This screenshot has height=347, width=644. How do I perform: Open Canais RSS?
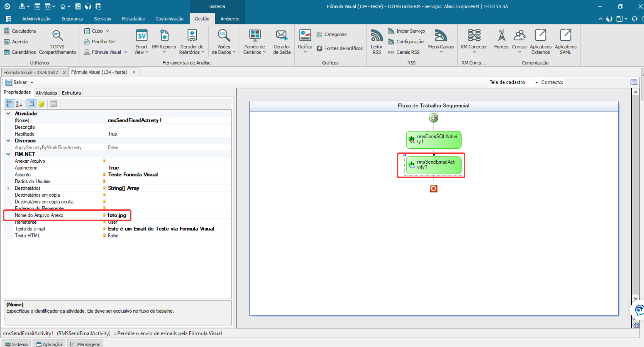click(404, 52)
